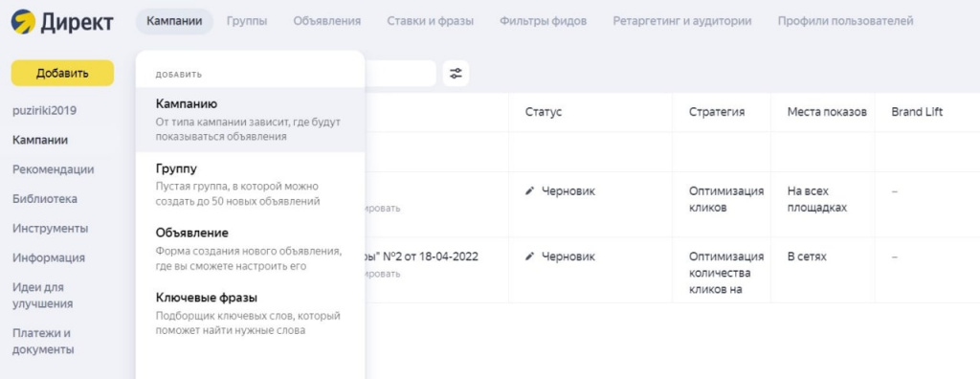Click Инструменты in the sidebar
This screenshot has height=379, width=980.
(x=50, y=229)
